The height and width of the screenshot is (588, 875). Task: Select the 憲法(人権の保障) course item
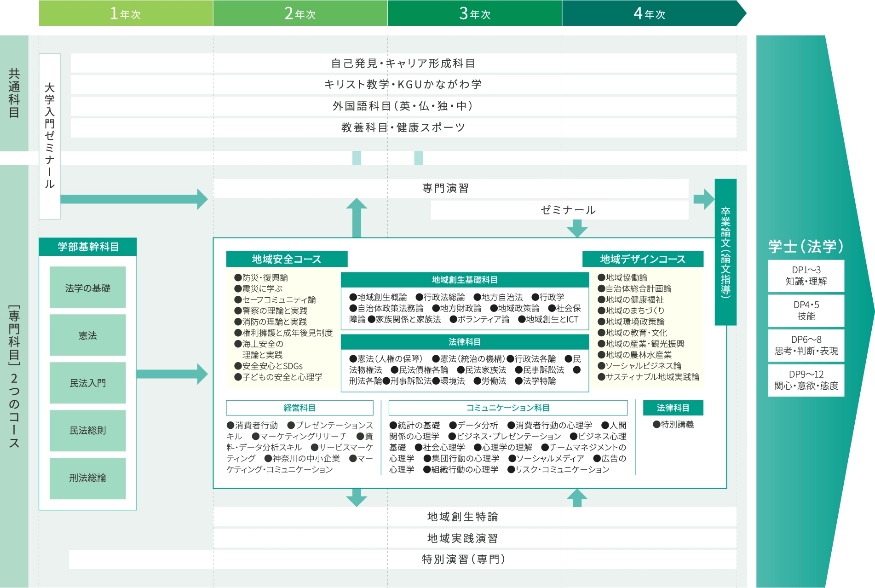[x=386, y=358]
